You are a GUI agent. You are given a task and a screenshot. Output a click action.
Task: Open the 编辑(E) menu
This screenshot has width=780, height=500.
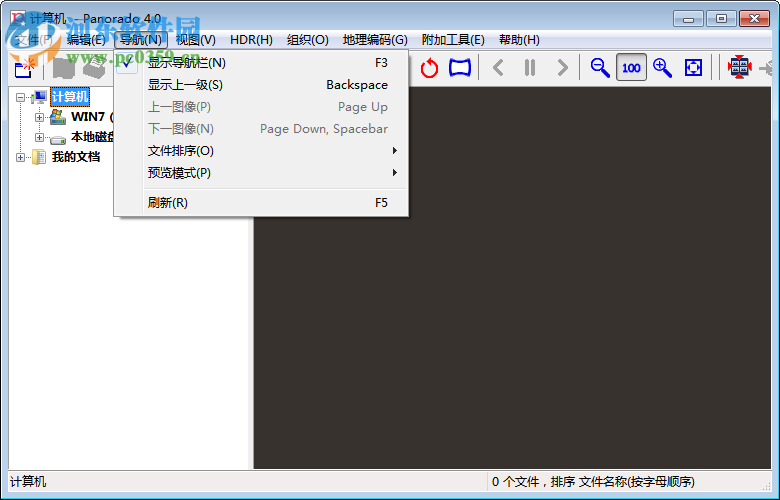coord(86,40)
